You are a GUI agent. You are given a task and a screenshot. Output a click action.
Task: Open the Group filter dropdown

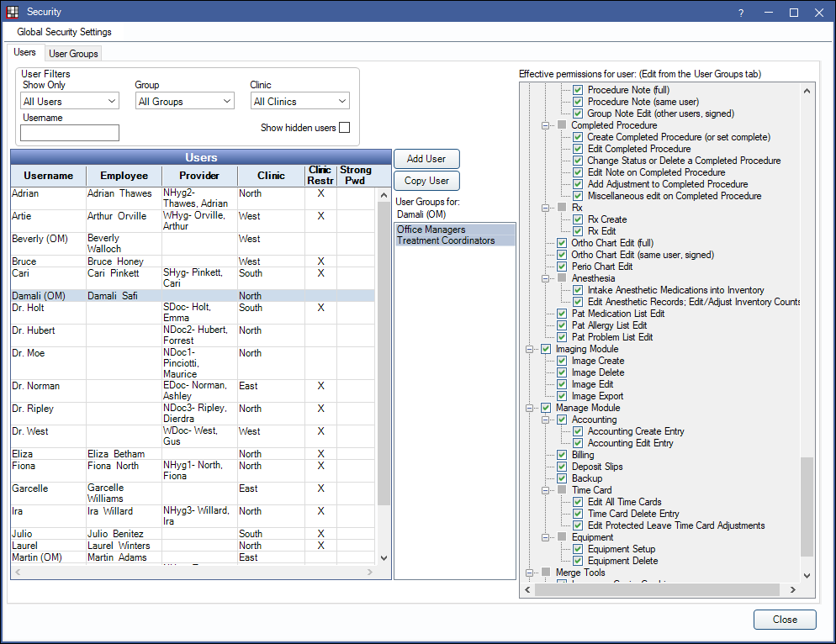[184, 102]
